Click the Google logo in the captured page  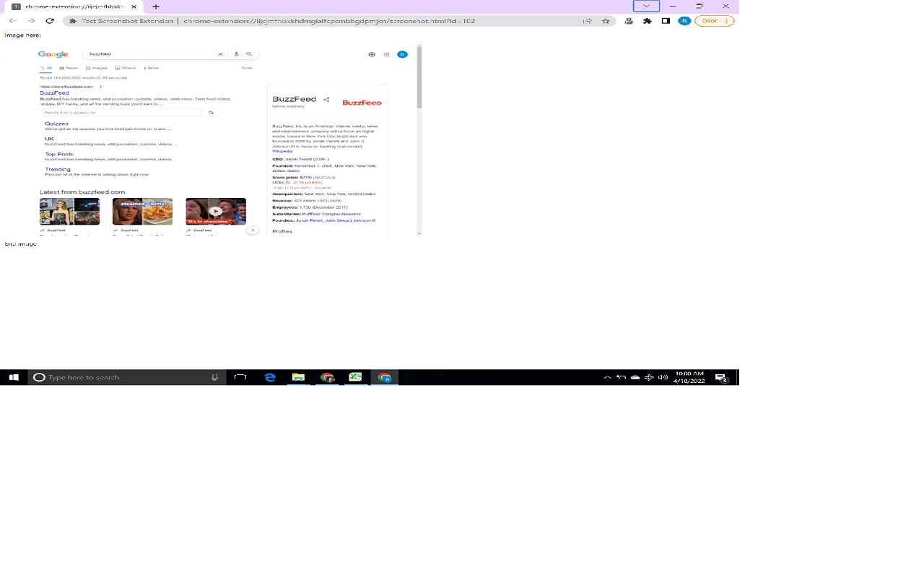point(53,54)
